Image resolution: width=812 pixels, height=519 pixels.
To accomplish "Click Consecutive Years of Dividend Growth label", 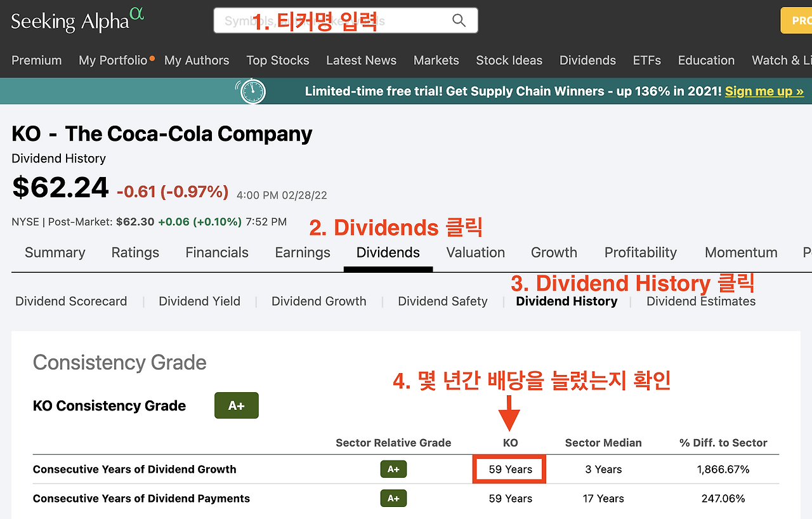I will click(x=134, y=470).
